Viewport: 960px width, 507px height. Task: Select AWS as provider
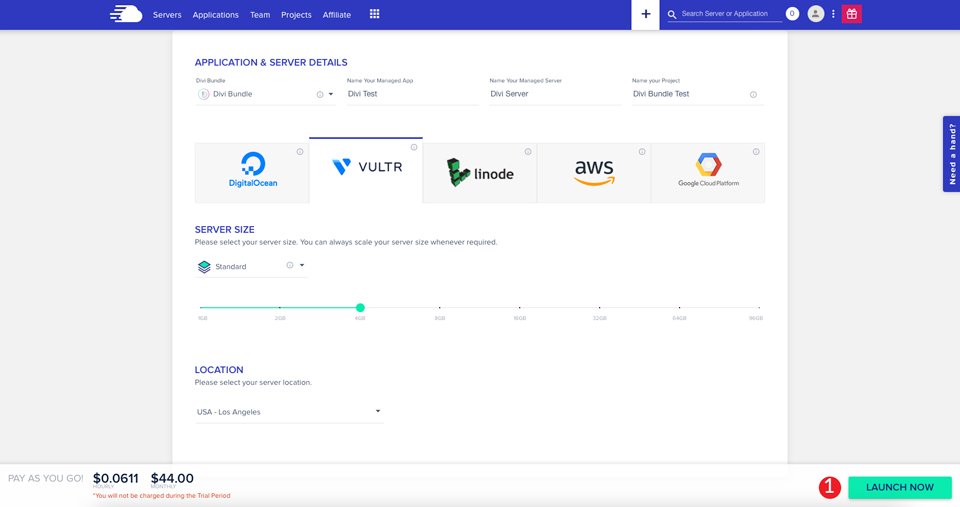pos(594,173)
